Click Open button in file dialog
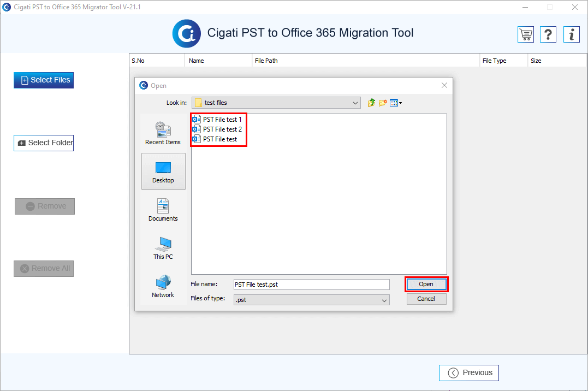Image resolution: width=588 pixels, height=391 pixels. click(426, 284)
